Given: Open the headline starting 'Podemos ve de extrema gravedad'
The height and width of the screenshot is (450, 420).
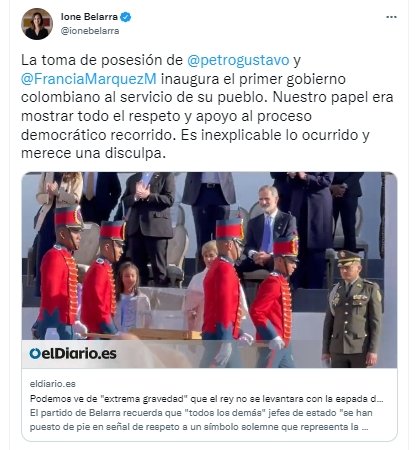Looking at the screenshot, I should [207, 399].
